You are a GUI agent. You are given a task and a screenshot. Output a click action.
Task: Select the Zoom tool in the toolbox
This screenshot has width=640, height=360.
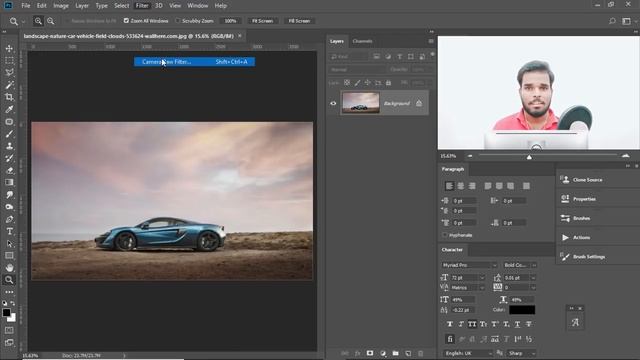[9, 280]
